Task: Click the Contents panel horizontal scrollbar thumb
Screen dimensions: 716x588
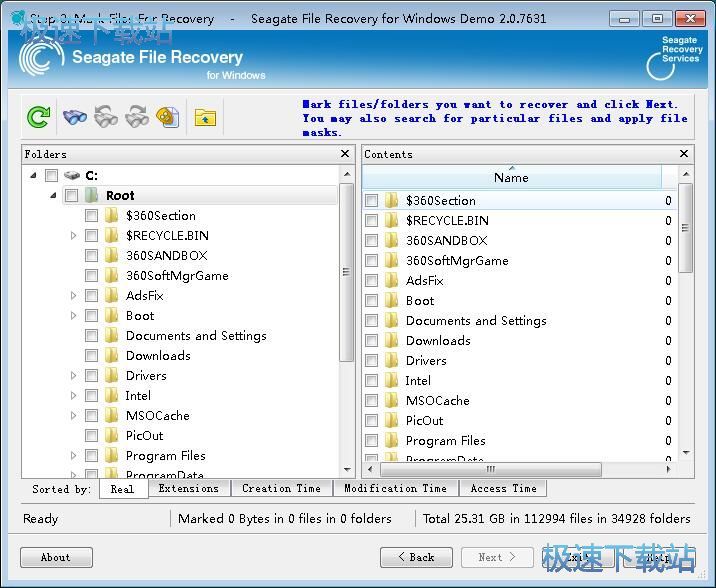Action: (491, 469)
